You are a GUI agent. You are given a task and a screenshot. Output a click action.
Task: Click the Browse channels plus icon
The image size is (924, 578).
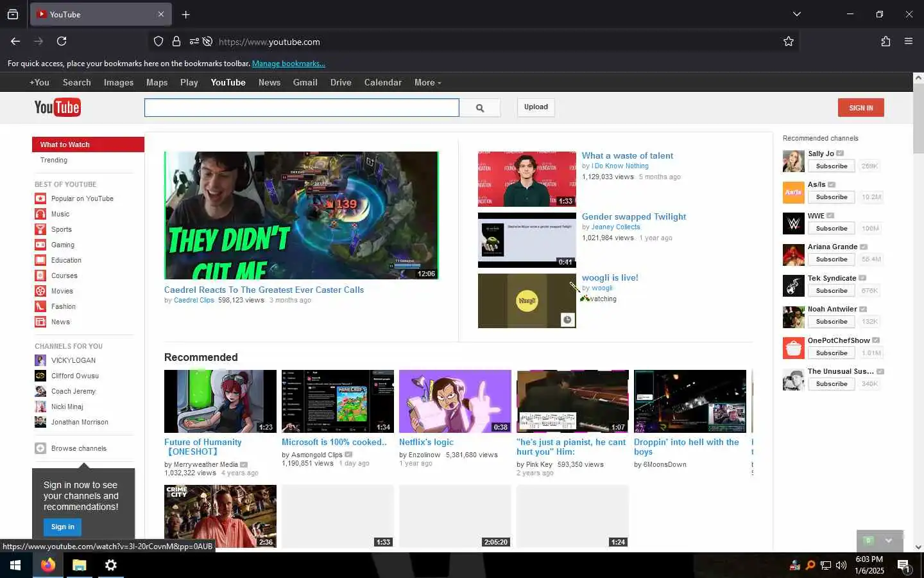click(40, 448)
